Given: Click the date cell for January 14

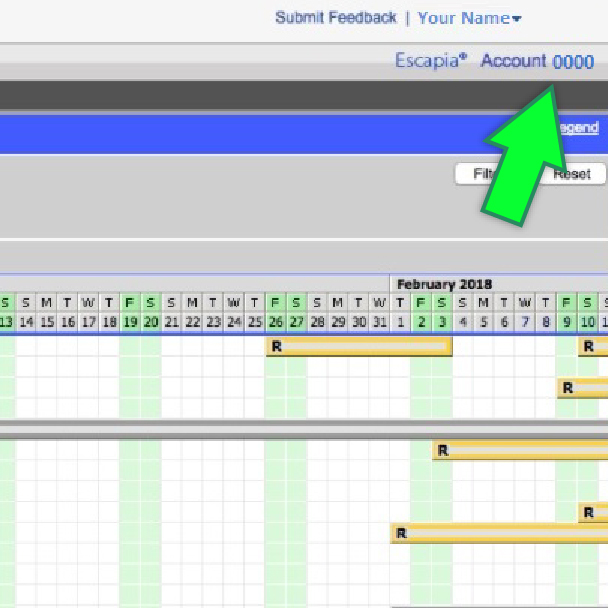Looking at the screenshot, I should click(26, 322).
